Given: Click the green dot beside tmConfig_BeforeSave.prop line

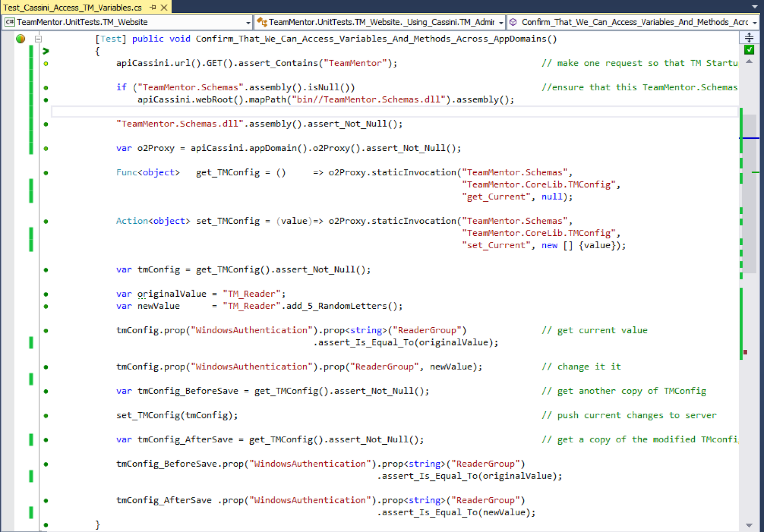Looking at the screenshot, I should click(46, 464).
